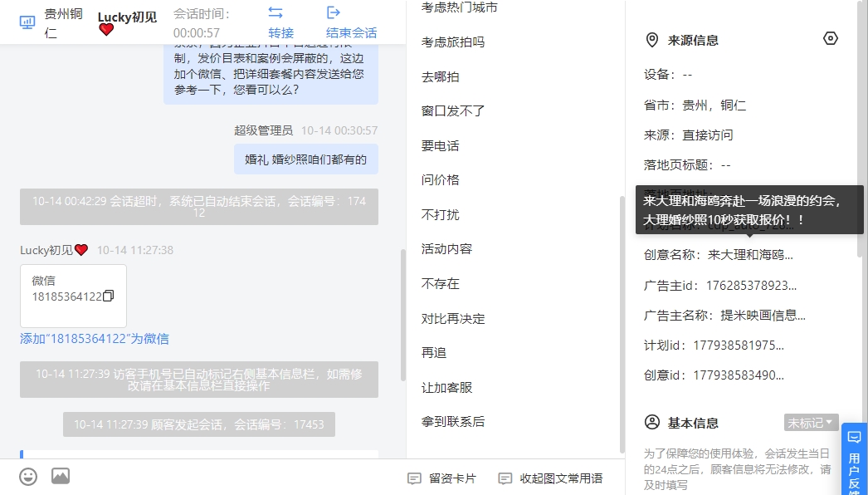Select the 不存在 quick phrase
The width and height of the screenshot is (868, 495).
(440, 284)
